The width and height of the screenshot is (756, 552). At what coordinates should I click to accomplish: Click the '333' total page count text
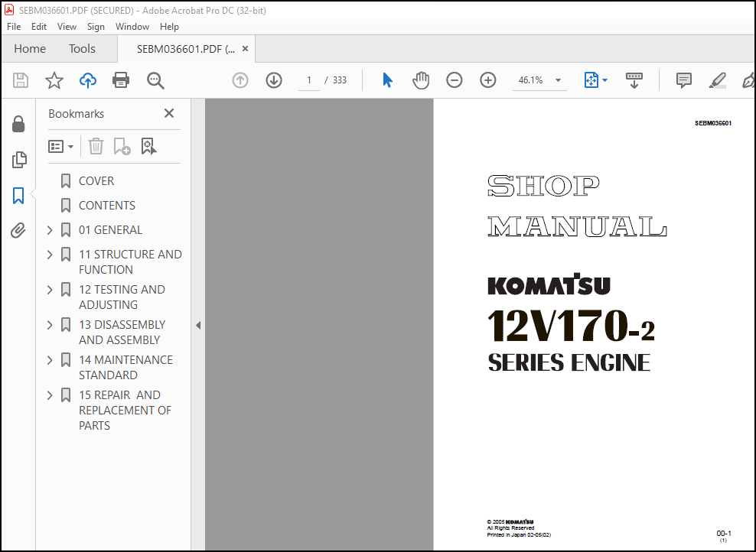click(340, 80)
